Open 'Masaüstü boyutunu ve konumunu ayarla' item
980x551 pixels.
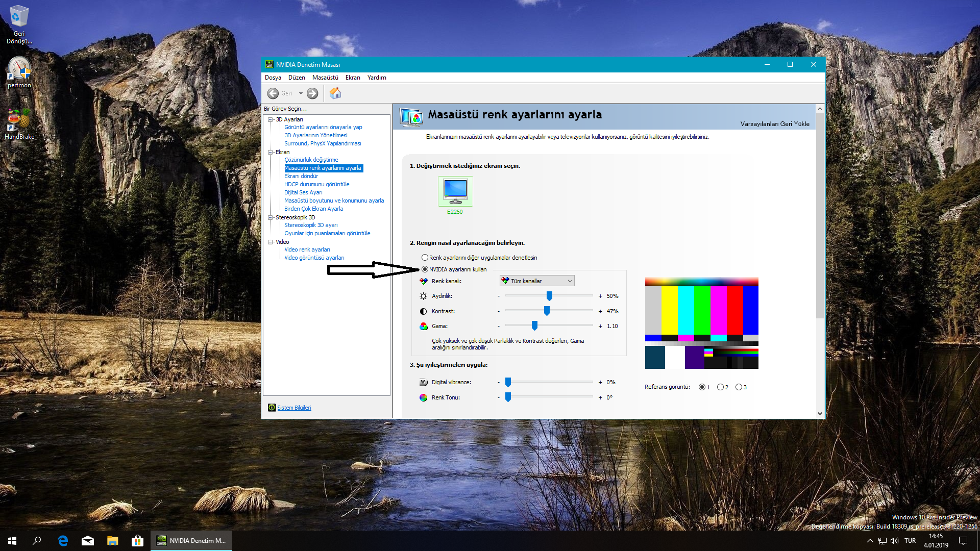(x=334, y=201)
